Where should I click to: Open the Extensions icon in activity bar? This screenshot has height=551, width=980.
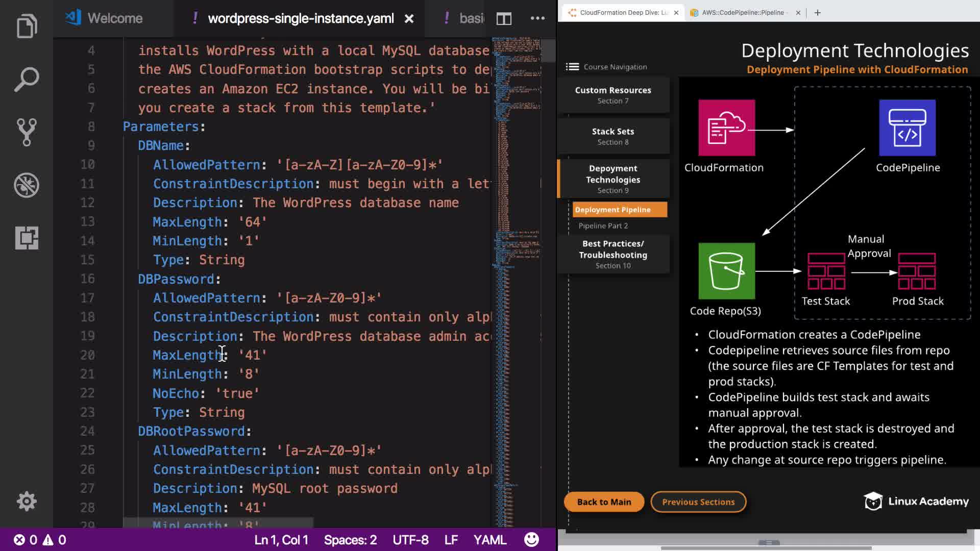point(27,238)
